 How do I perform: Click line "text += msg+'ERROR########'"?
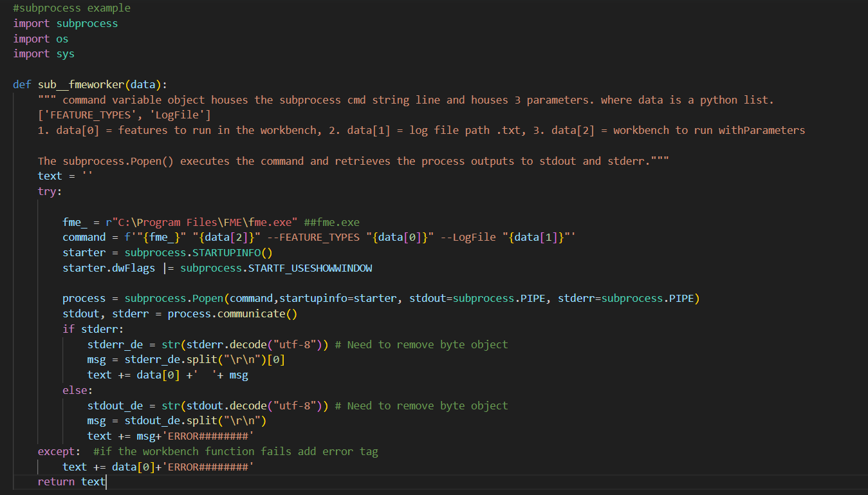171,436
